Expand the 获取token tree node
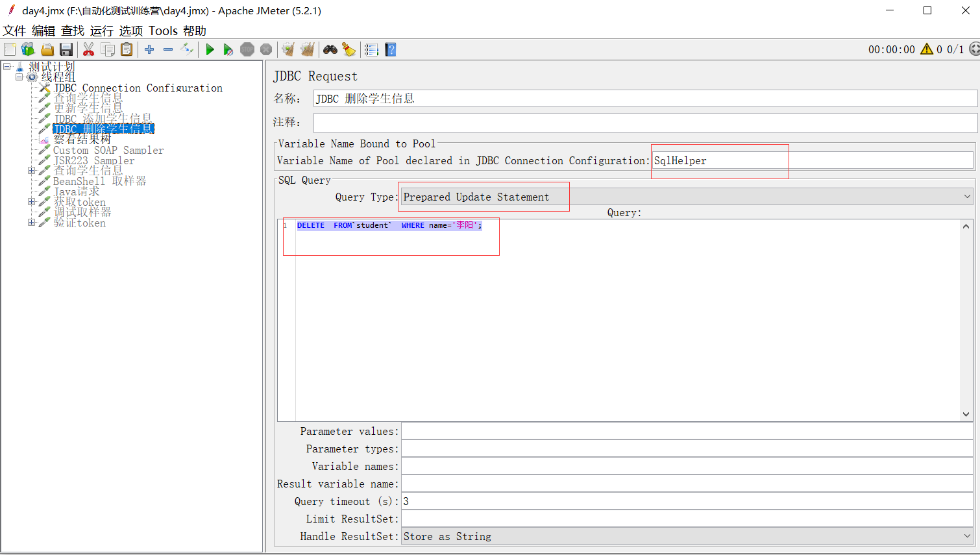This screenshot has height=555, width=980. [31, 202]
